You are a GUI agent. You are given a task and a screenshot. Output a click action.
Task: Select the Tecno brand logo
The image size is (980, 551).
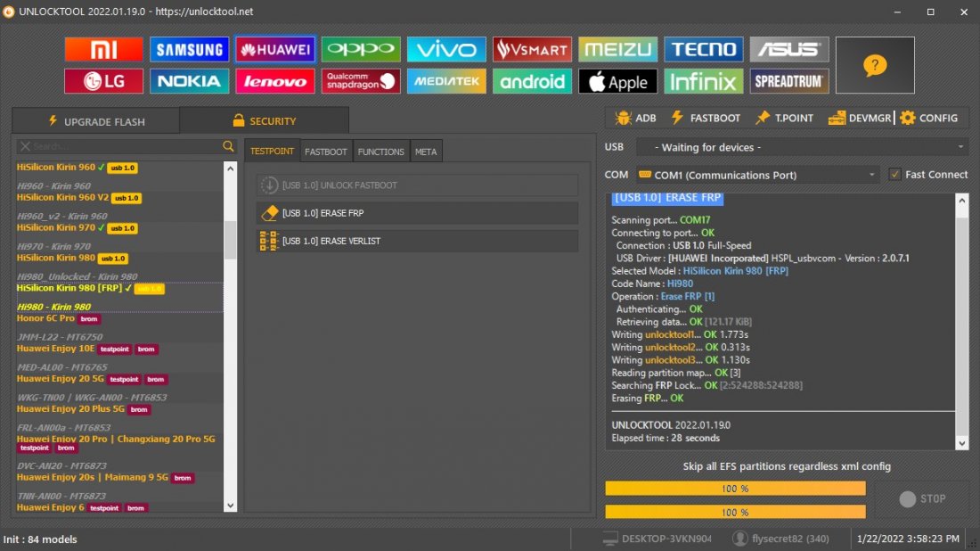coord(703,49)
